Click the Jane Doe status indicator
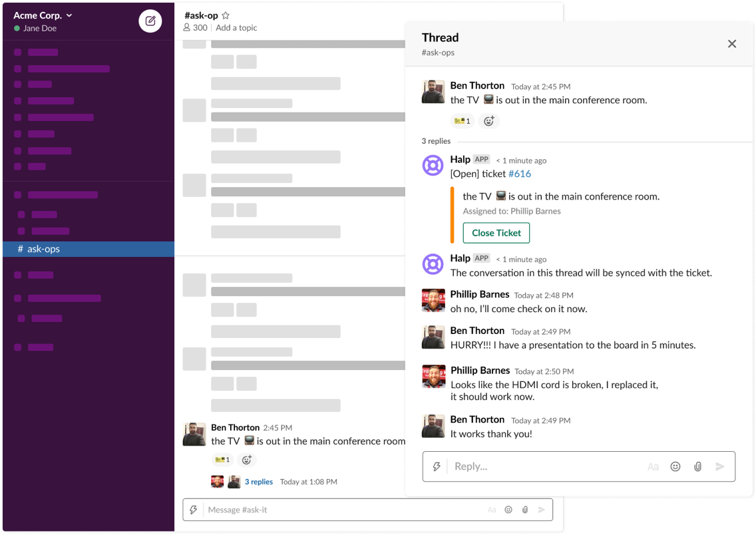This screenshot has height=535, width=756. [17, 29]
